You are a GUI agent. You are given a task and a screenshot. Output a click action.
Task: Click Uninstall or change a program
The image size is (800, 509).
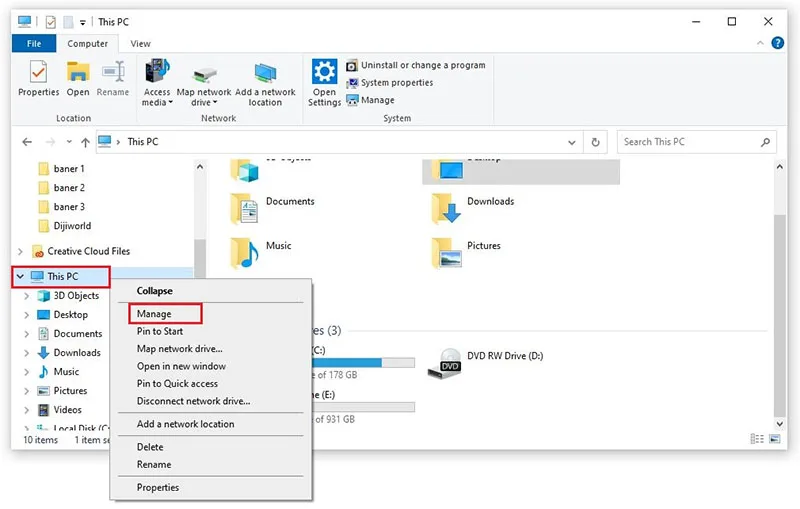click(416, 65)
